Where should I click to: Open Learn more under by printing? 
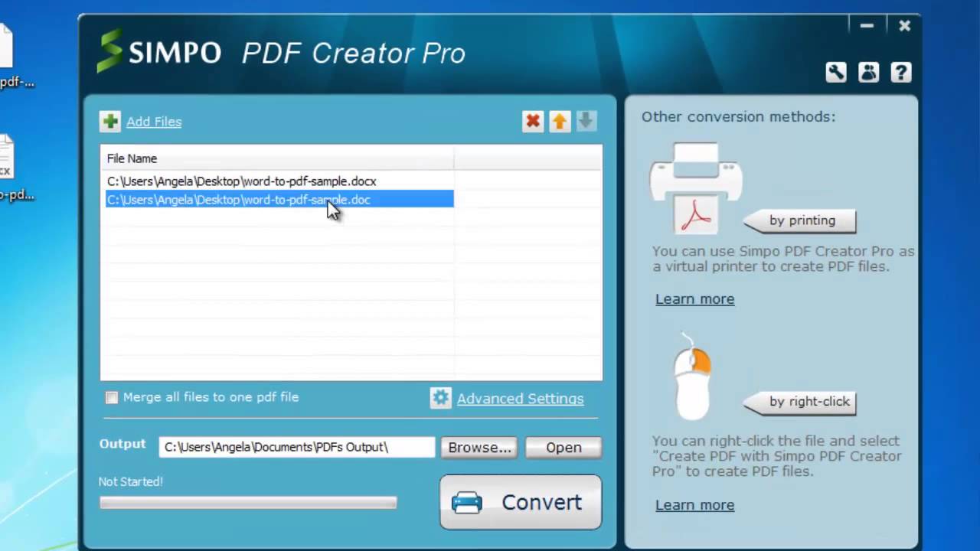pos(694,299)
